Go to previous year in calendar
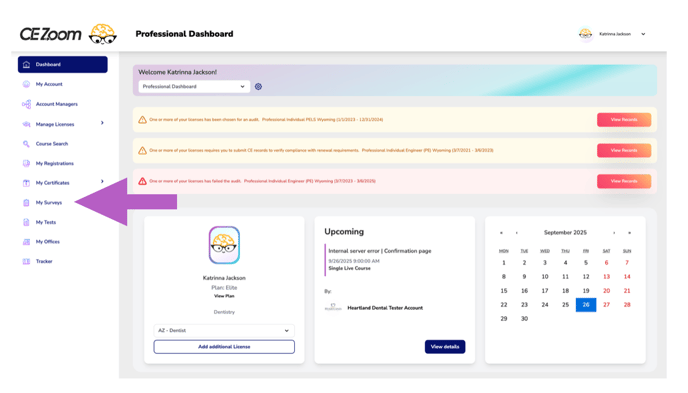The image size is (688, 393). coord(501,233)
